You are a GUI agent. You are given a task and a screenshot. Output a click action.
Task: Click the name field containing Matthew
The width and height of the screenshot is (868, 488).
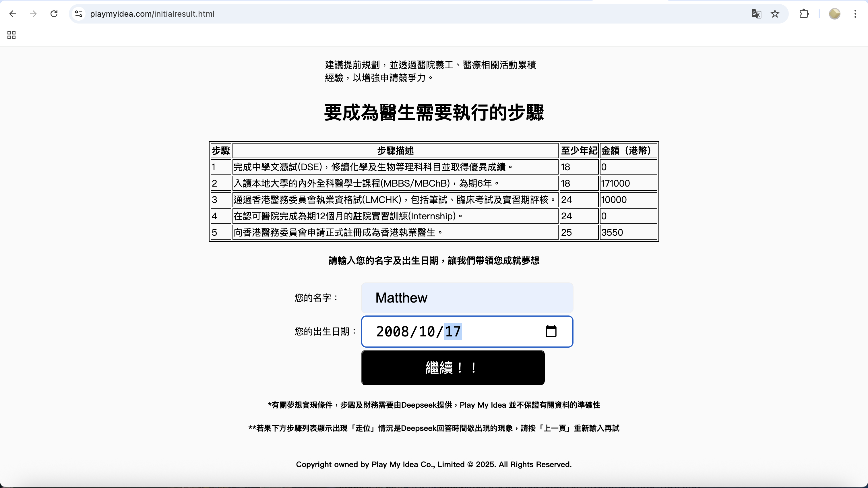pyautogui.click(x=467, y=298)
